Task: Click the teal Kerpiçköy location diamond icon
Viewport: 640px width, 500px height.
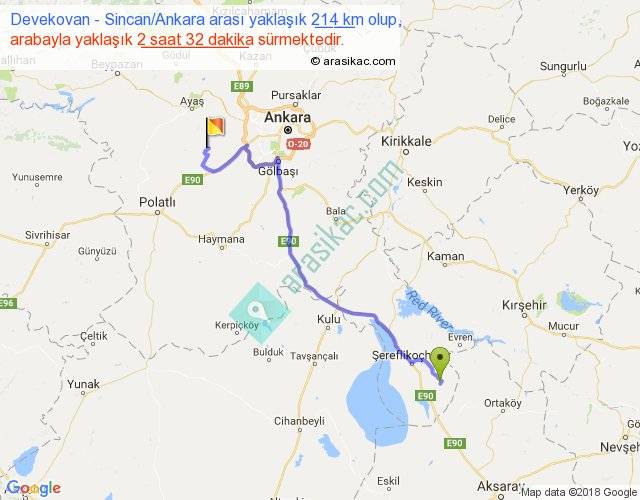Action: [x=259, y=313]
